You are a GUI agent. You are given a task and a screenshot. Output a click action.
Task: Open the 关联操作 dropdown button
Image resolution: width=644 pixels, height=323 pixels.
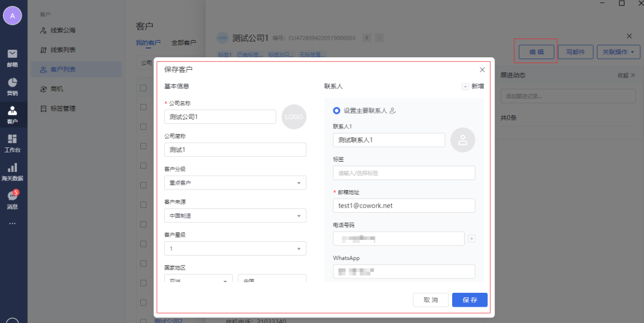(x=618, y=52)
